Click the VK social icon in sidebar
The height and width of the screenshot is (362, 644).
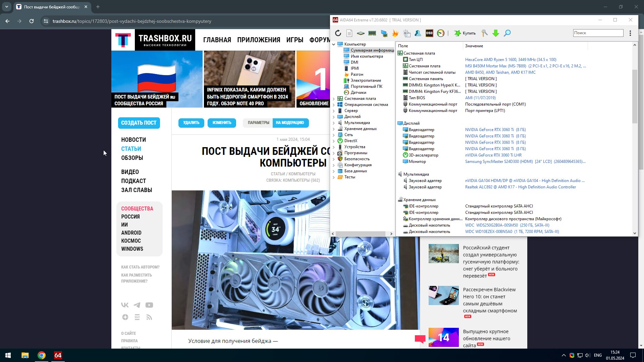pyautogui.click(x=125, y=305)
